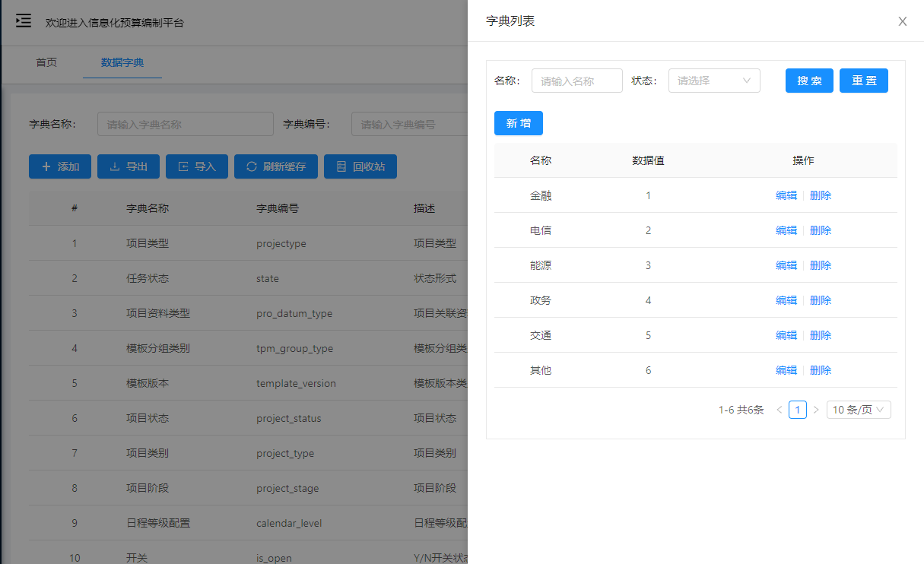The height and width of the screenshot is (564, 924).
Task: Click the 字典名称 column header
Action: [x=148, y=208]
